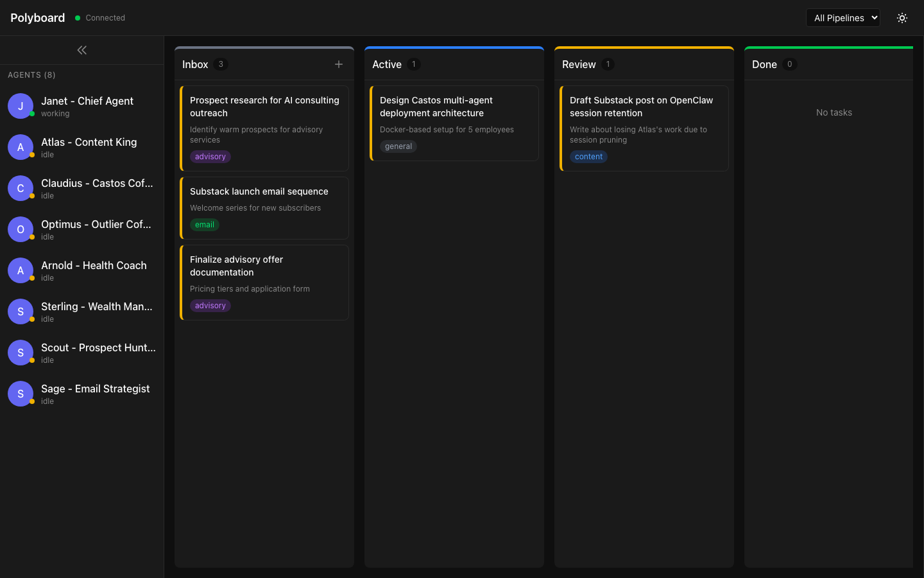Image resolution: width=924 pixels, height=578 pixels.
Task: Click Atlas avatar icon
Action: coord(21,147)
